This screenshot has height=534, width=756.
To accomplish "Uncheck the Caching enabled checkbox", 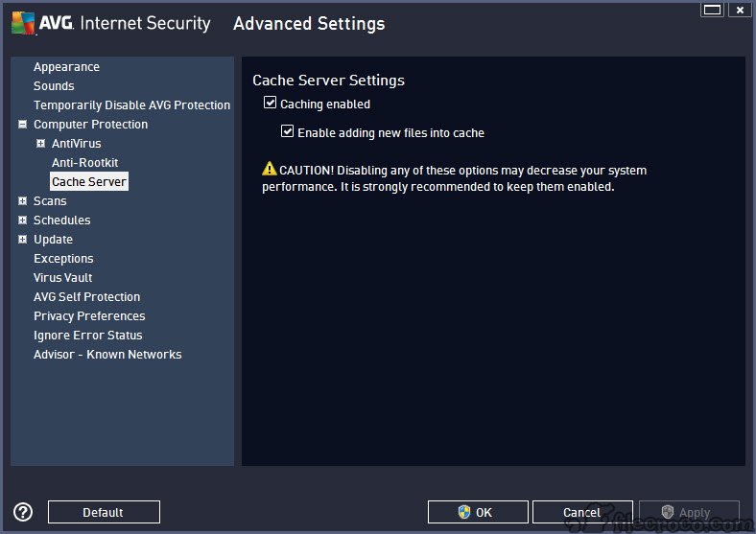I will tap(270, 103).
